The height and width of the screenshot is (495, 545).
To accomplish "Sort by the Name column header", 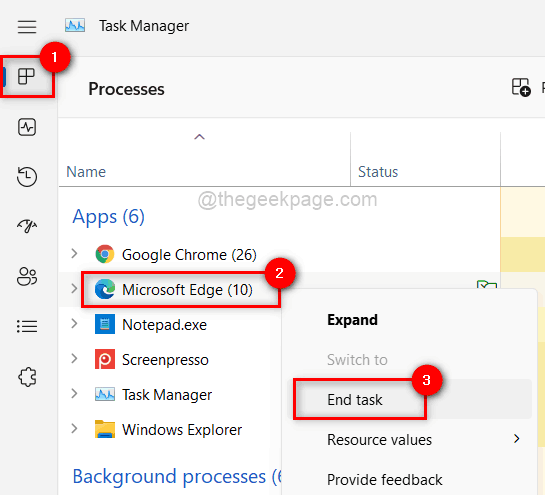I will [x=204, y=171].
